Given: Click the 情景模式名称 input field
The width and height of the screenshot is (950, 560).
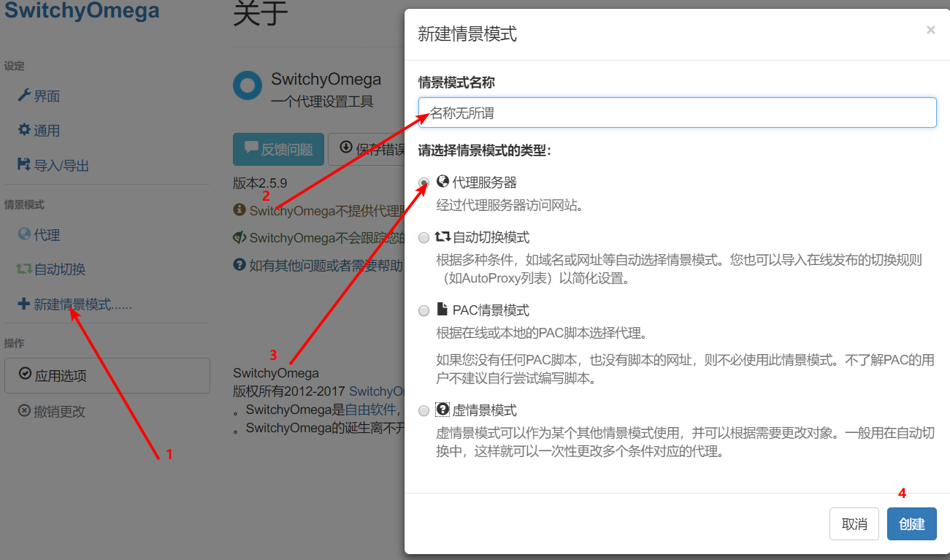Looking at the screenshot, I should pos(676,112).
